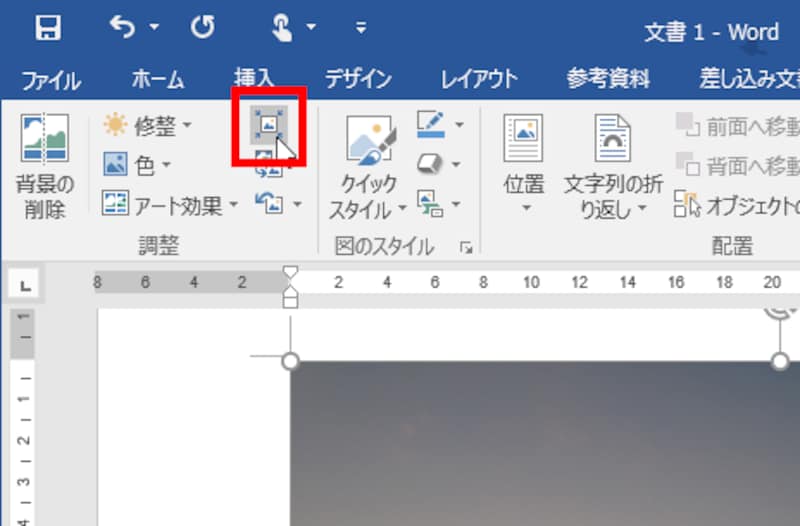Click the ruler tab selector box
This screenshot has height=526, width=800.
[24, 284]
